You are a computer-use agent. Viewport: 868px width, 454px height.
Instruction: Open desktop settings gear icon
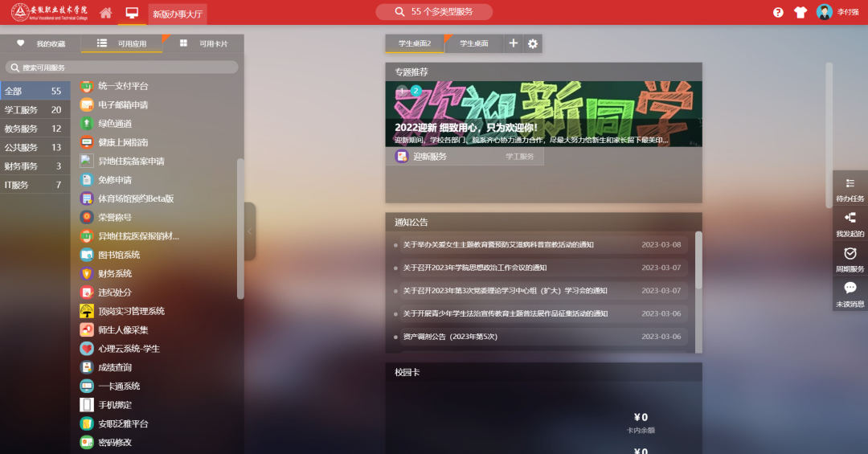[532, 43]
